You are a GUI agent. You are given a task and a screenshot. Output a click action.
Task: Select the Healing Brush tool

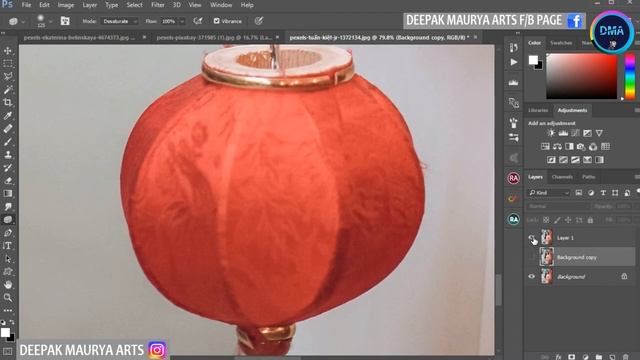tap(8, 129)
